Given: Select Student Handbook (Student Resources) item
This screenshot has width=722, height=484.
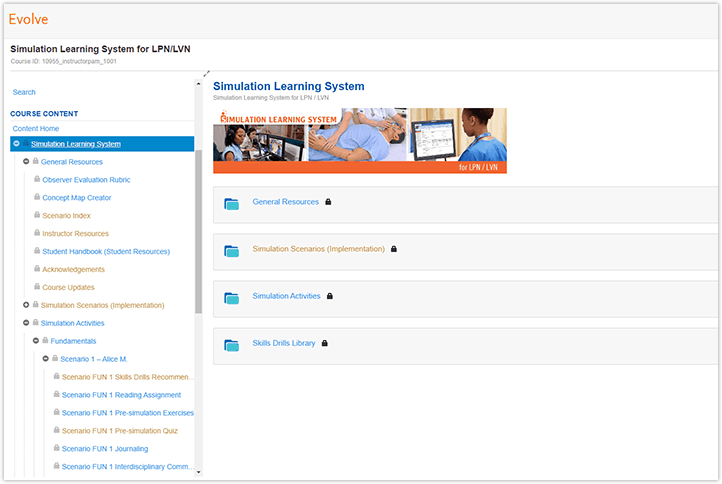Looking at the screenshot, I should [x=105, y=252].
